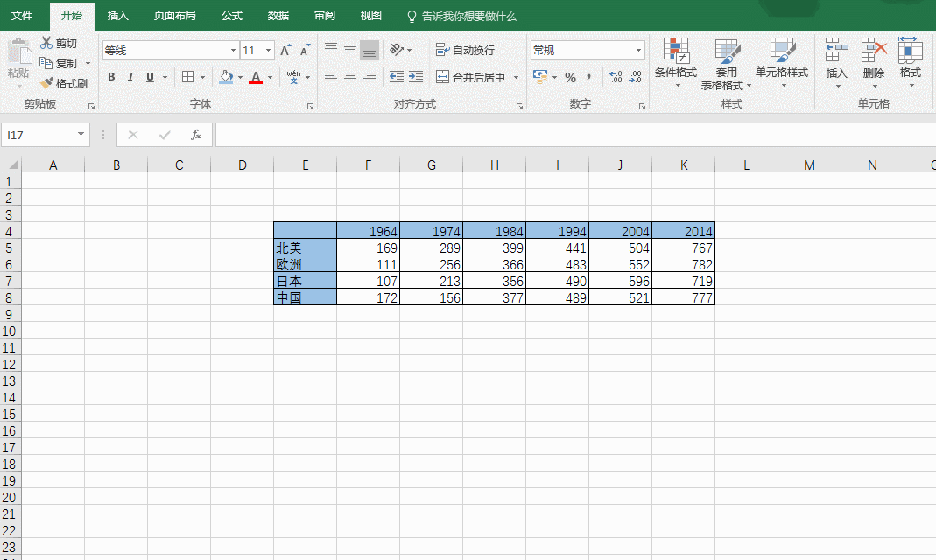Expand the Name Box dropdown arrow
Viewport: 936px width, 560px height.
coord(81,135)
